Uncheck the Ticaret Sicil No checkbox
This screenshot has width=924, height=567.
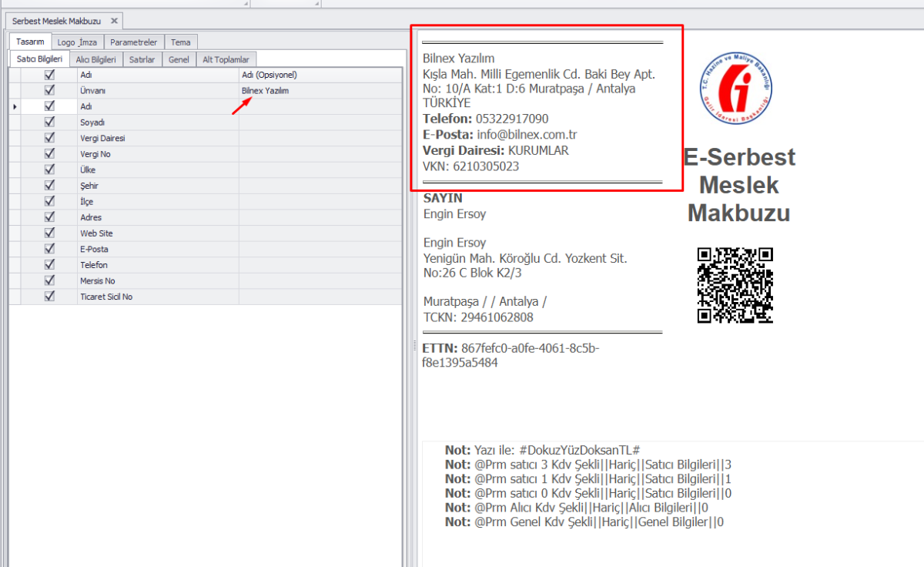[x=50, y=297]
